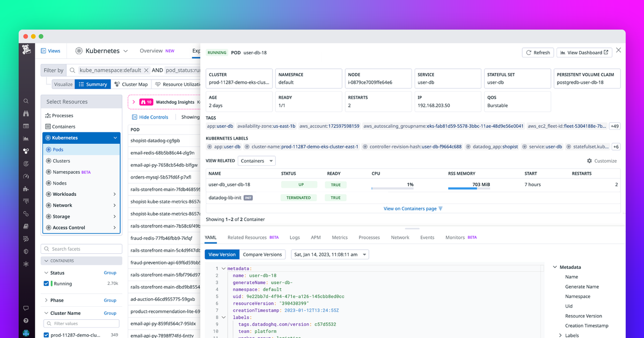644x338 pixels.
Task: Click the Customize gear icon
Action: point(589,161)
